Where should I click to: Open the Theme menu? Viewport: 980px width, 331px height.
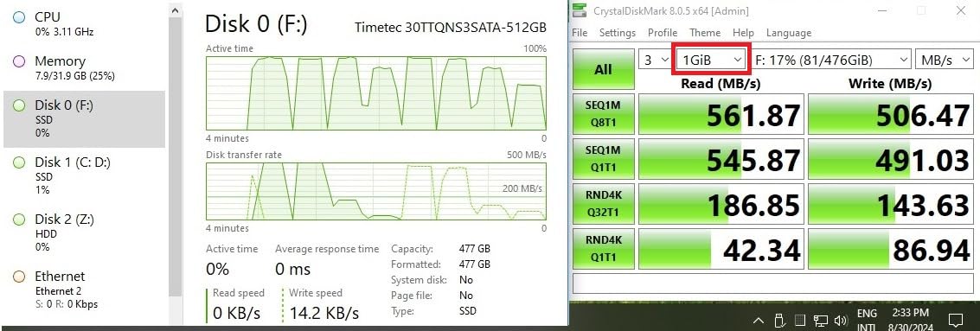(704, 33)
